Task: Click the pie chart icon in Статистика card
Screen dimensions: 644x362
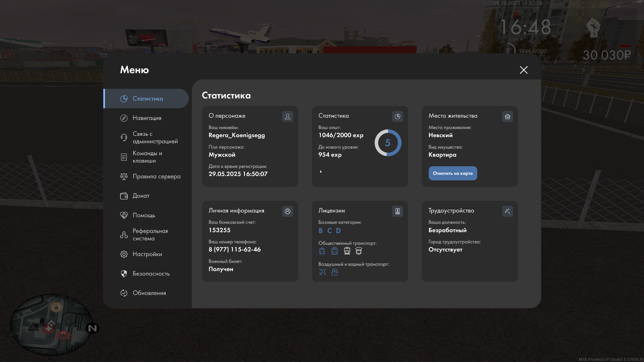Action: click(397, 116)
